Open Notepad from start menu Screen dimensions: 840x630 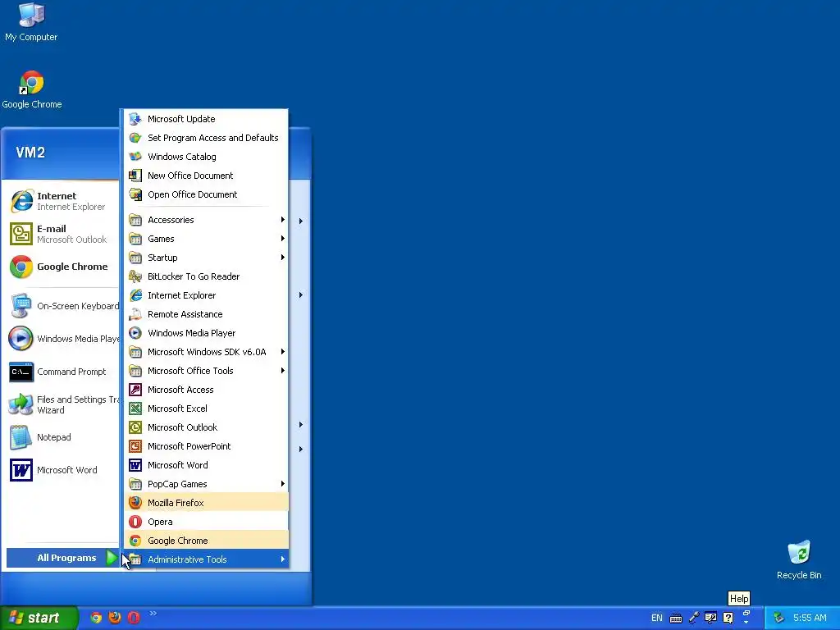[63, 437]
